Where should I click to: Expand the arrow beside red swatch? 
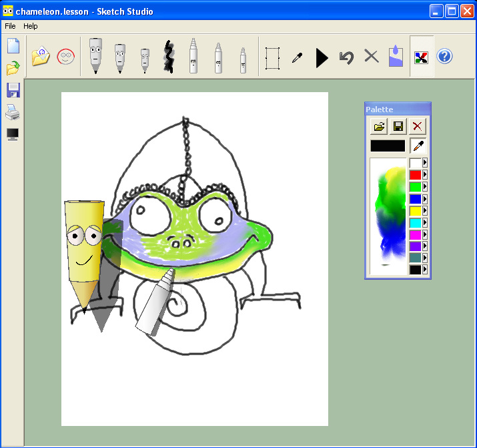pos(426,175)
